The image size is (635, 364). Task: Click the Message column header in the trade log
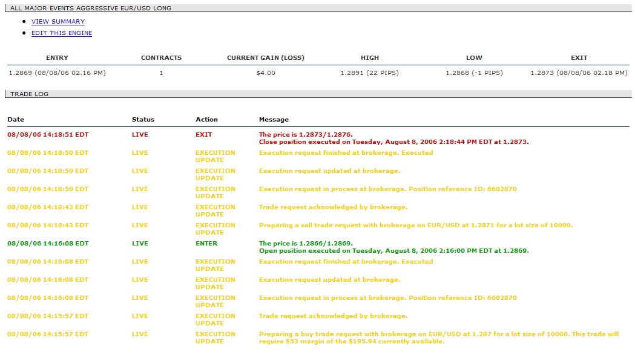coord(274,120)
